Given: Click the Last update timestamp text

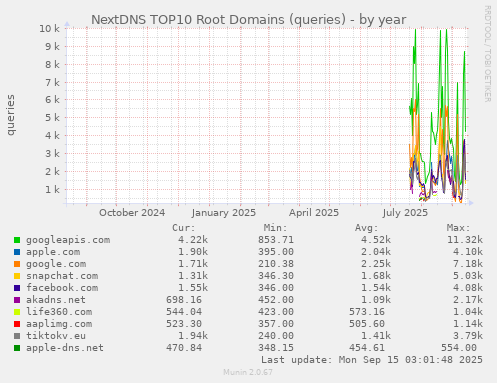Looking at the screenshot, I should click(372, 360).
